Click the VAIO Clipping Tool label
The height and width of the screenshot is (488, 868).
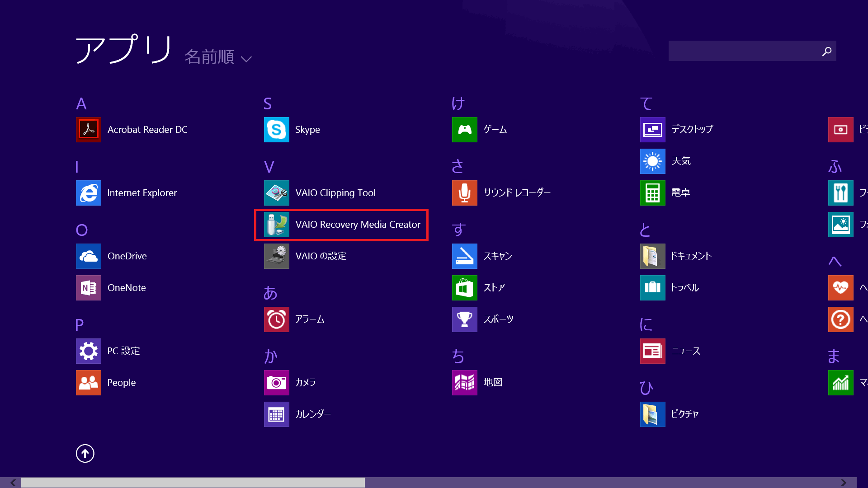(x=335, y=193)
